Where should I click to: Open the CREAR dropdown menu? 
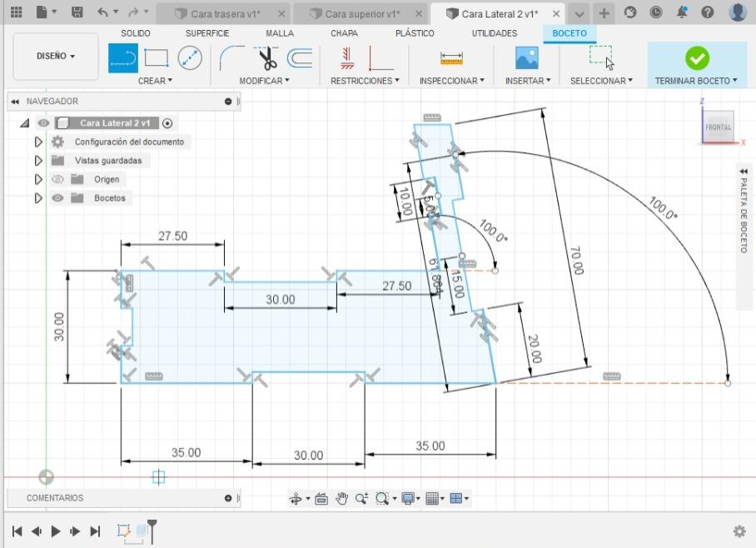(155, 81)
